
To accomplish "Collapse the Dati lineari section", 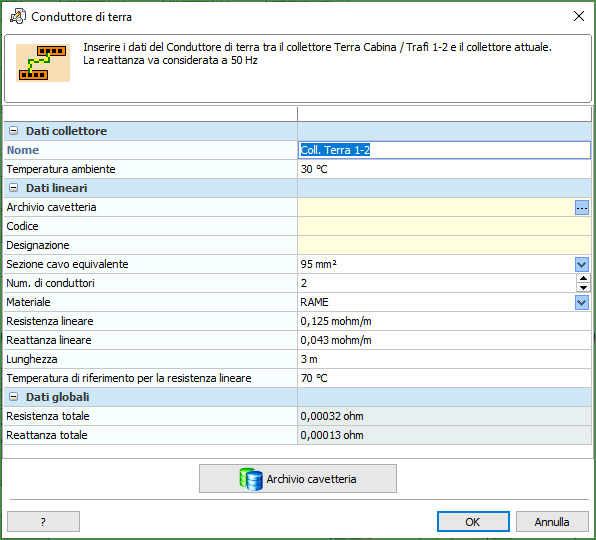I will coord(13,188).
